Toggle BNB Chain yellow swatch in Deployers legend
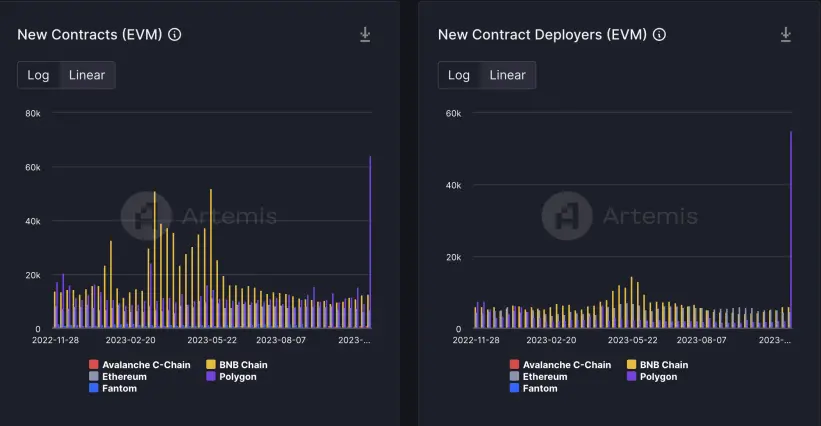821x426 pixels. (631, 364)
